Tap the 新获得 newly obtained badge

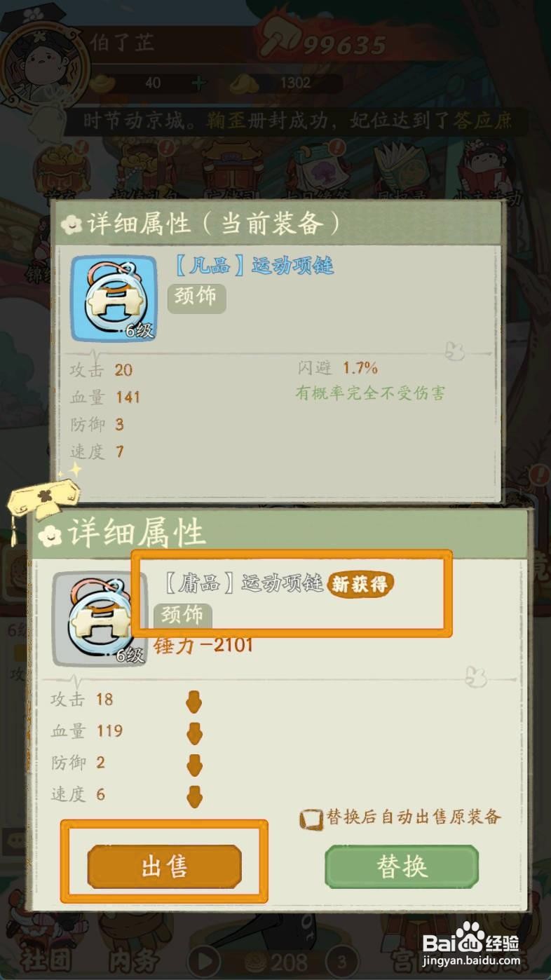pos(360,585)
